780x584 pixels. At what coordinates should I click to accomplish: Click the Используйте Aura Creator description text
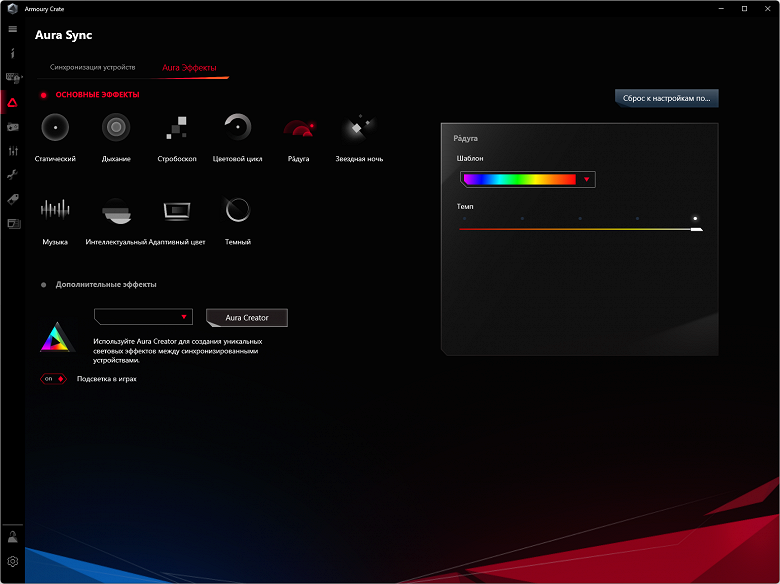click(x=178, y=351)
